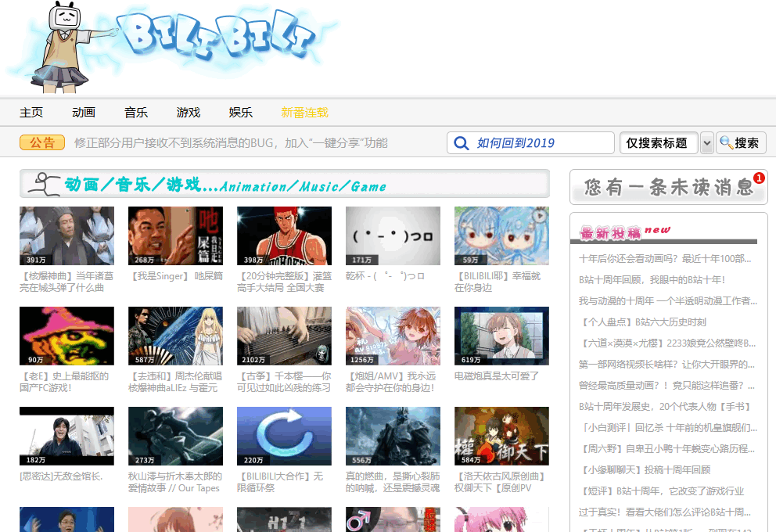Open the link B站十周年回顾，我眼中的B站十年
This screenshot has width=776, height=532.
(x=652, y=279)
